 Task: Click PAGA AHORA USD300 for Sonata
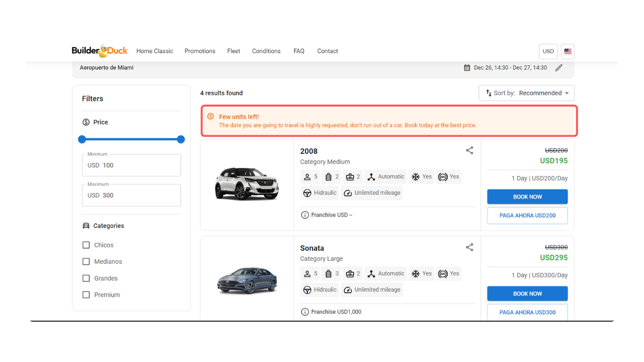click(527, 312)
